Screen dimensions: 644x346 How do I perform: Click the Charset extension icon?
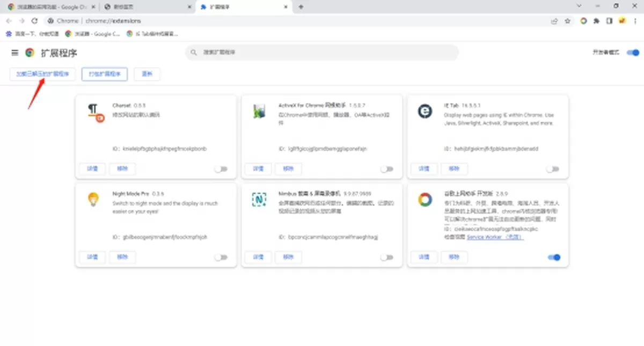[95, 113]
